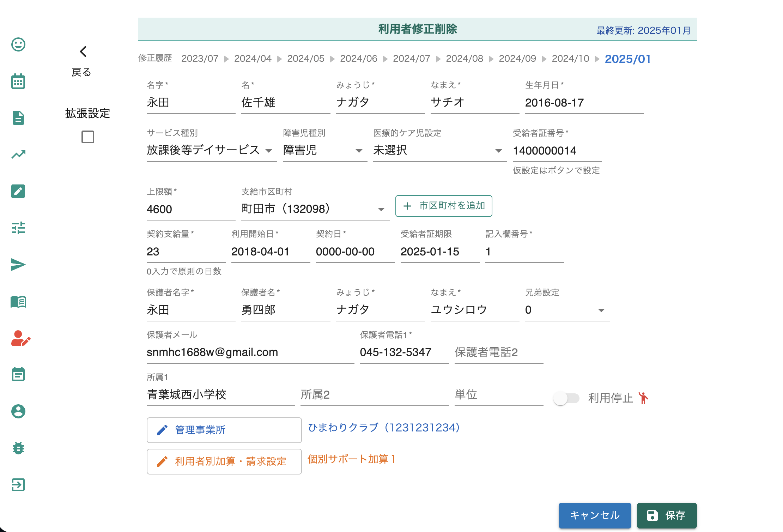The height and width of the screenshot is (532, 783).
Task: Click the trending chart sidebar icon
Action: tap(18, 155)
